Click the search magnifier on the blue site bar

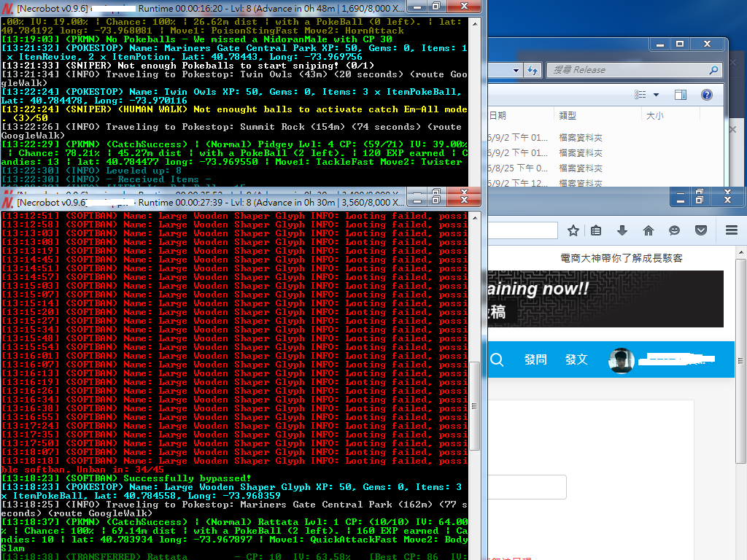(x=497, y=359)
